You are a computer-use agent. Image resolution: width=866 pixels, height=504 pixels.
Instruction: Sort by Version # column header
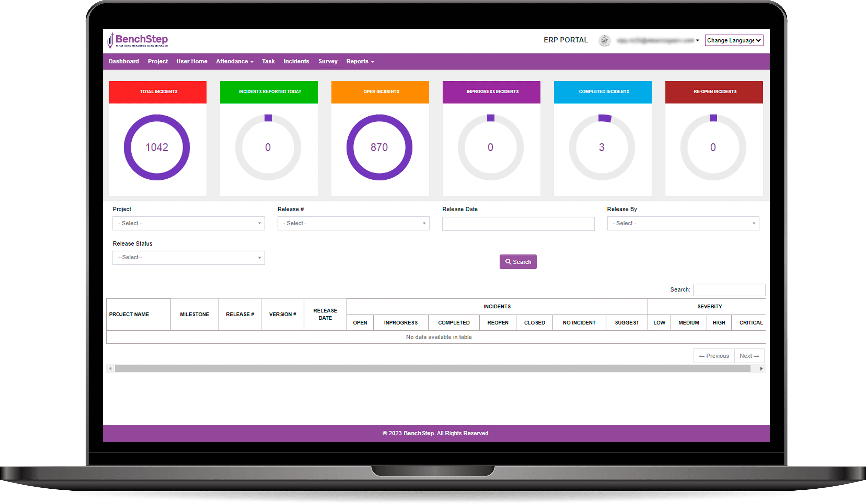coord(282,314)
